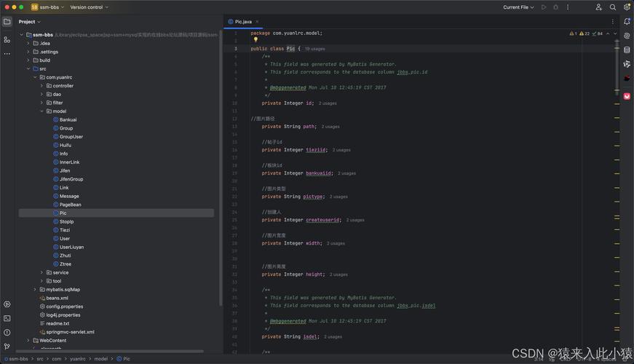Open the Project view mode dropdown
Viewport: 634px width, 364px height.
click(30, 22)
